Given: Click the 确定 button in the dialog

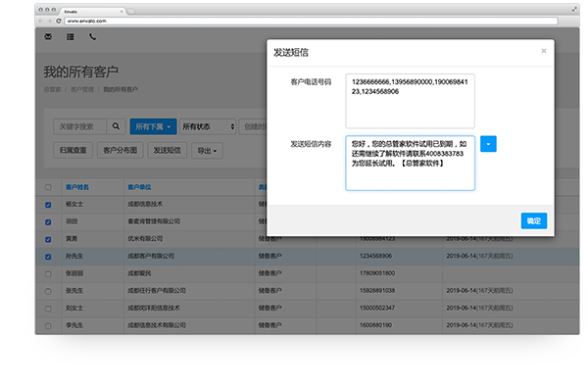Looking at the screenshot, I should (534, 220).
